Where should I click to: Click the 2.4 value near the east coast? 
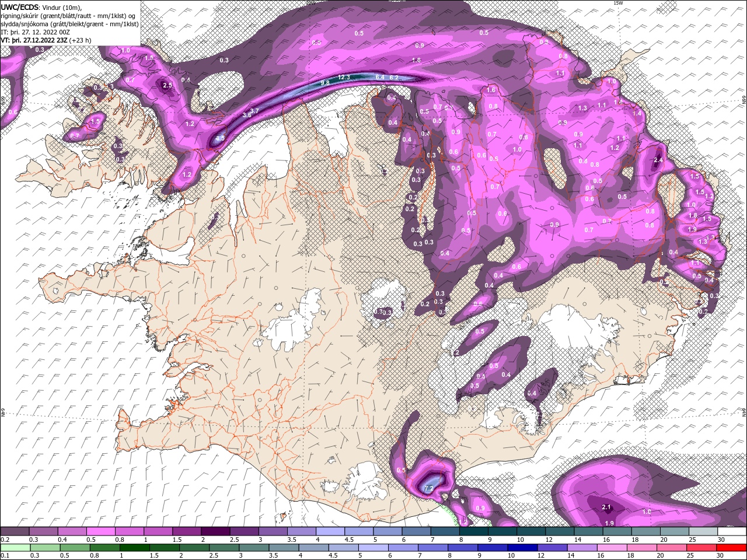(x=659, y=160)
